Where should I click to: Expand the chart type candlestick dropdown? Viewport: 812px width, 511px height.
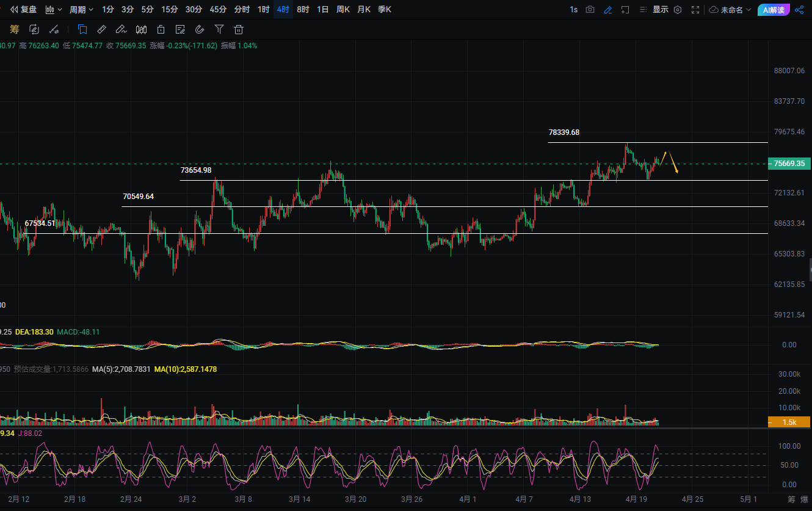point(54,10)
